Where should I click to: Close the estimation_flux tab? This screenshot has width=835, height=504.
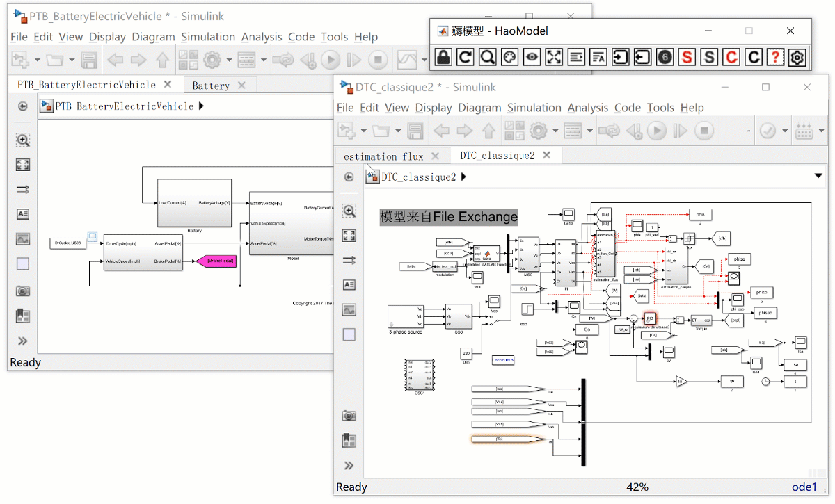436,156
